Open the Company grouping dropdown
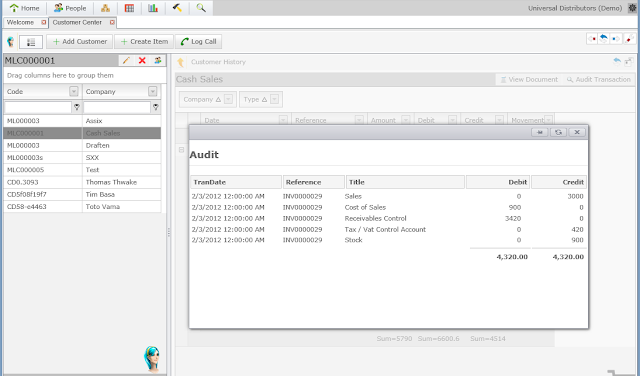The image size is (640, 376). pos(229,99)
